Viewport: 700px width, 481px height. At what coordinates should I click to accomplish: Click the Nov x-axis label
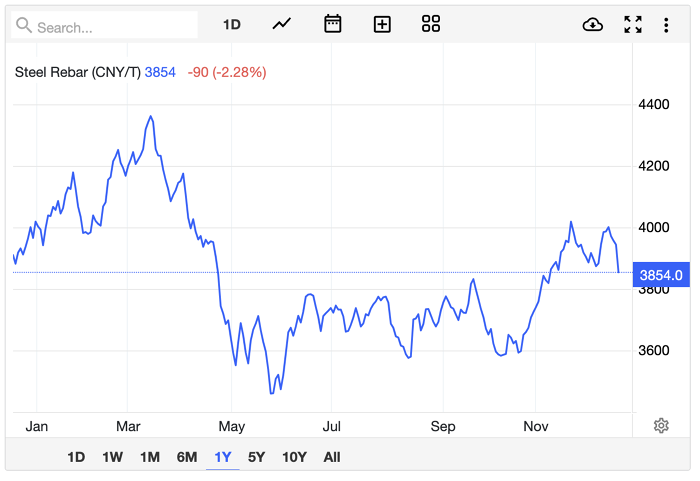coord(536,427)
